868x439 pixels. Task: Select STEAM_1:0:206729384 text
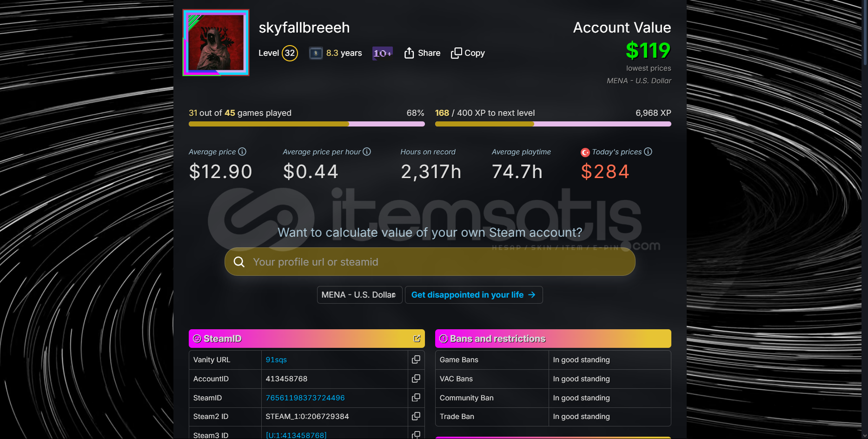tap(307, 417)
